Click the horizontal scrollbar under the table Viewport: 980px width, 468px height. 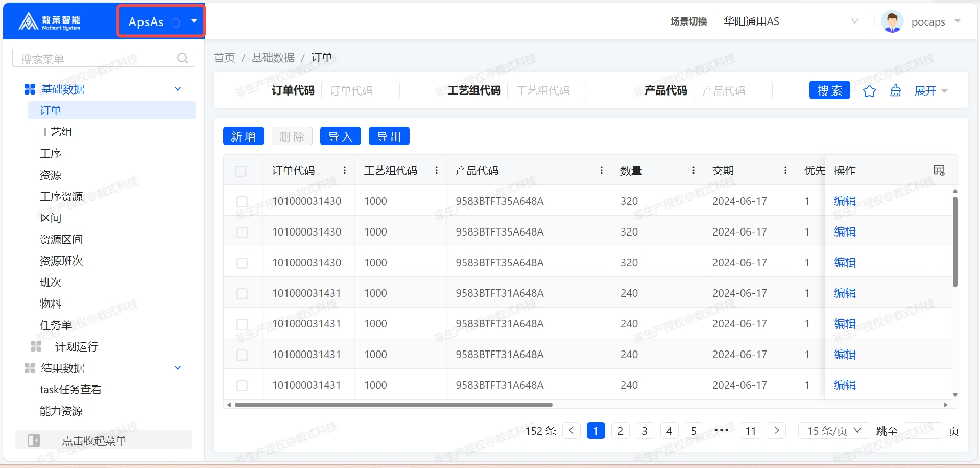pyautogui.click(x=393, y=405)
